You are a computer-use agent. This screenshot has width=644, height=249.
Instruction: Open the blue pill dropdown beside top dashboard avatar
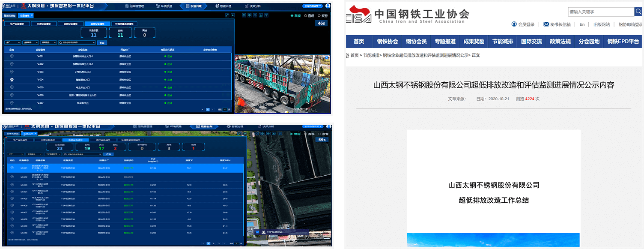click(313, 6)
